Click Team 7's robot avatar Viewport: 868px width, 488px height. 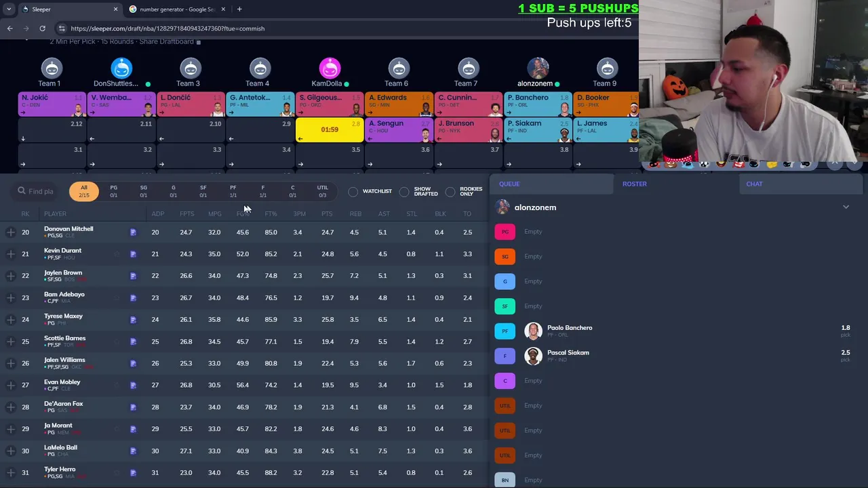coord(469,68)
